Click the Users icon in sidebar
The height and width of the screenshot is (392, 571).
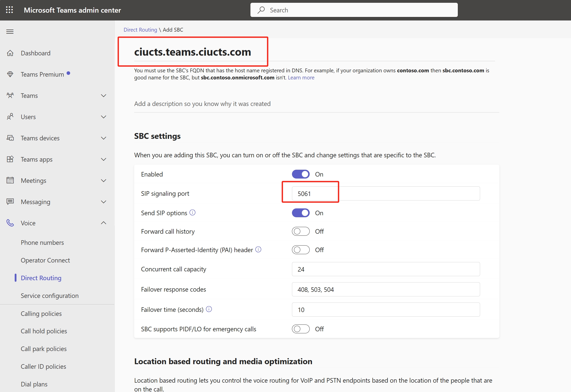click(x=10, y=117)
